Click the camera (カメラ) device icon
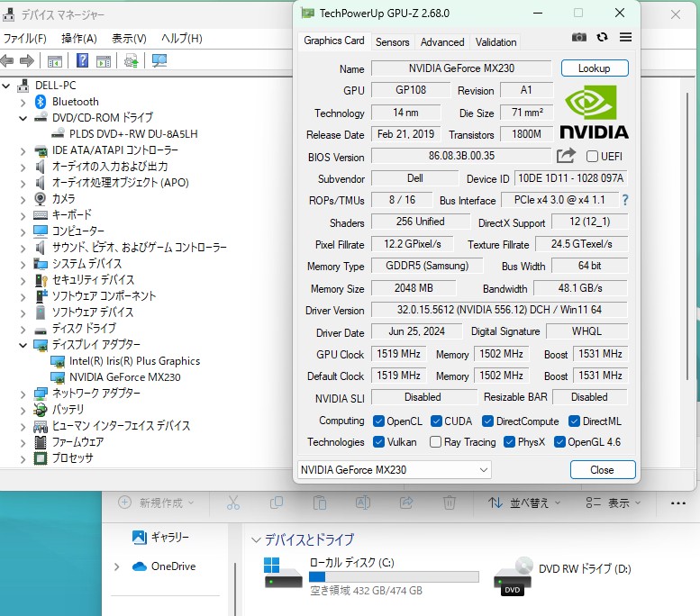The width and height of the screenshot is (700, 616). (x=41, y=199)
